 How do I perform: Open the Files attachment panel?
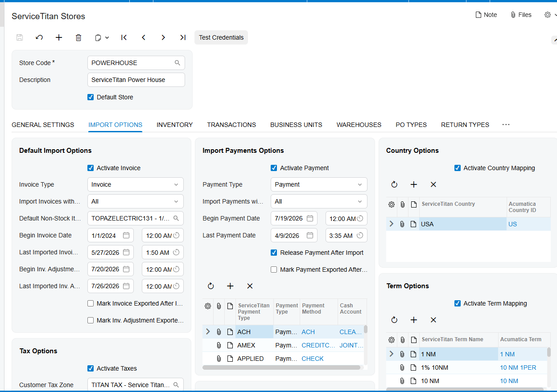521,15
